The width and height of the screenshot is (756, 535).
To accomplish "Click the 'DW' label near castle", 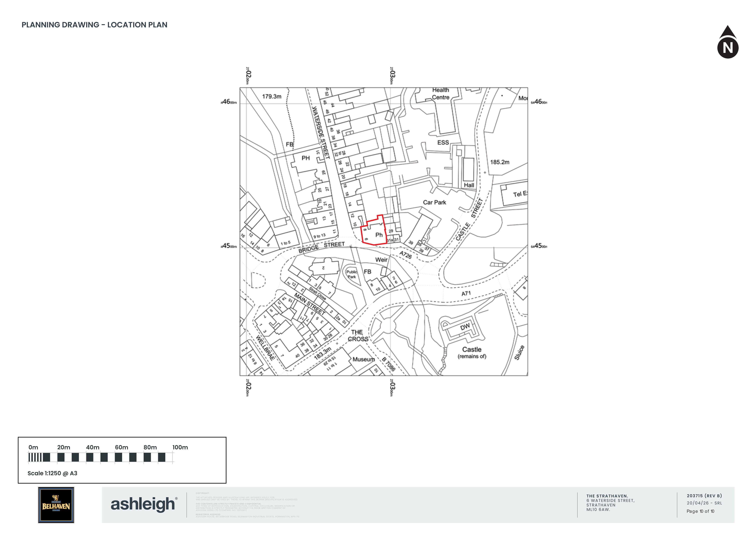I will (465, 327).
